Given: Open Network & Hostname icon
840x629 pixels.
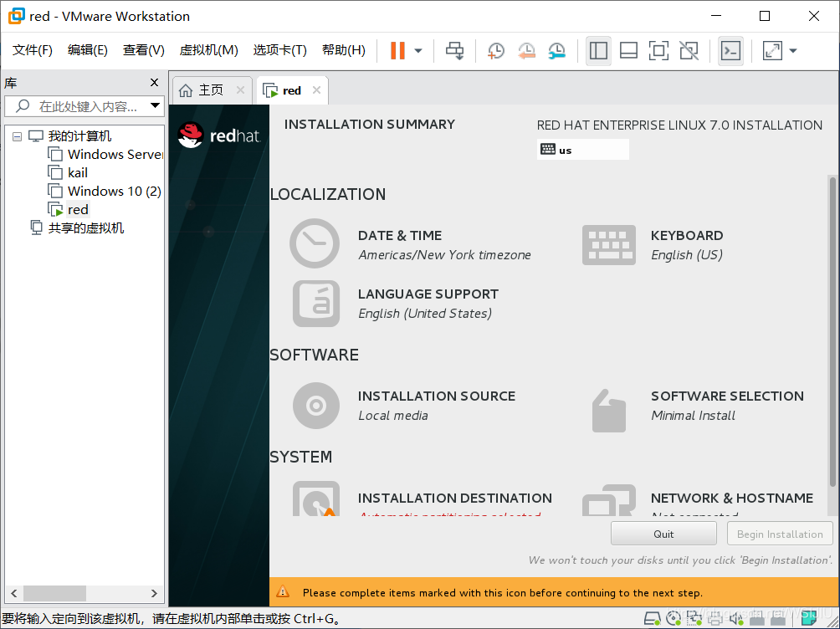Looking at the screenshot, I should 609,500.
